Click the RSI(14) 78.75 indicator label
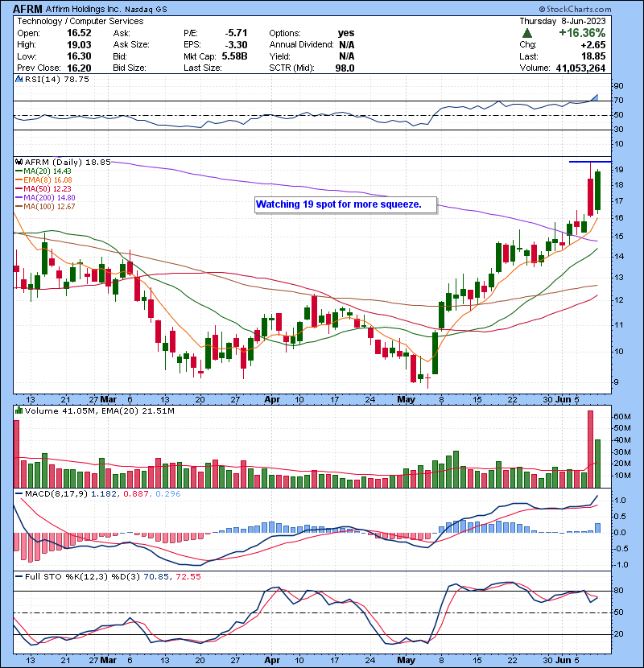The width and height of the screenshot is (644, 668). point(57,79)
